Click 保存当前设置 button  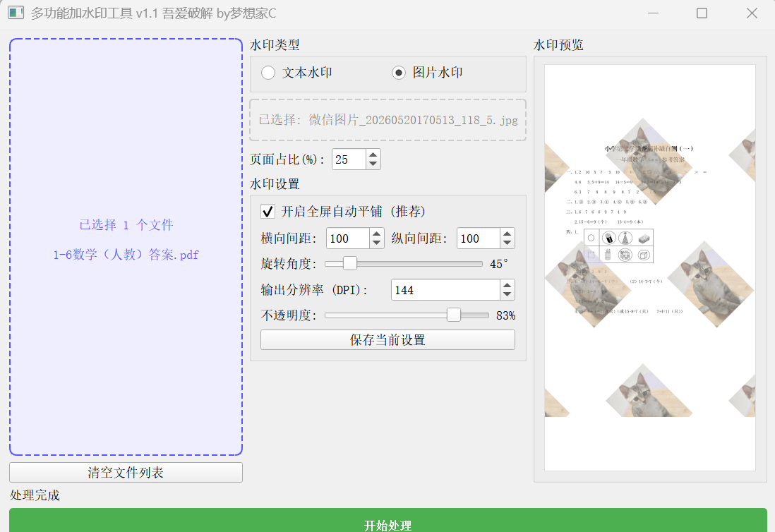[x=387, y=340]
